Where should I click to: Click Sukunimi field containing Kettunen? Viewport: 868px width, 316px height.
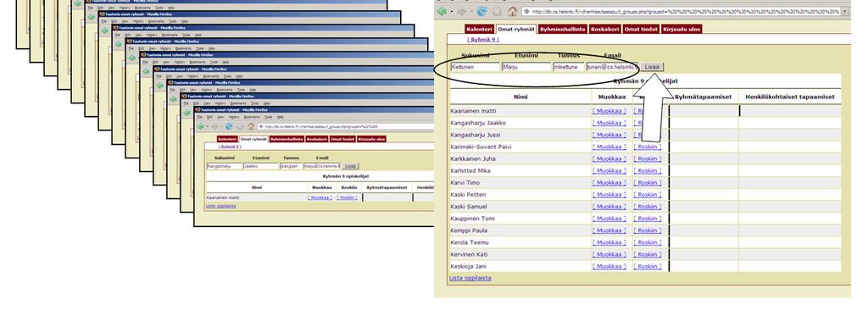[x=475, y=67]
